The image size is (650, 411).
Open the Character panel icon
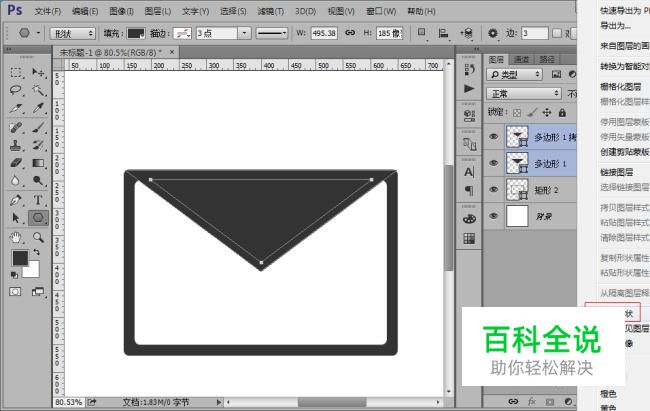point(469,172)
